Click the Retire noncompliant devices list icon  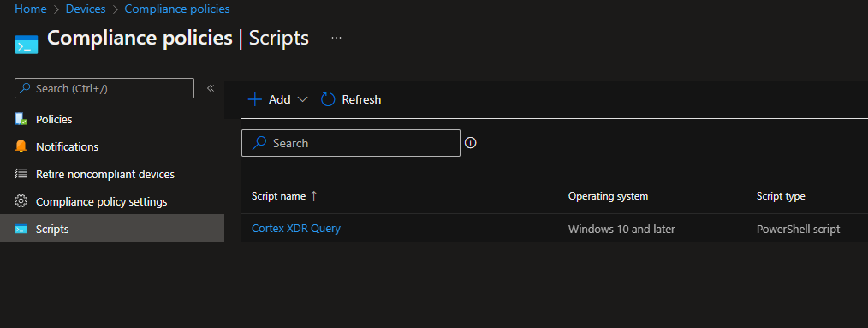tap(21, 174)
